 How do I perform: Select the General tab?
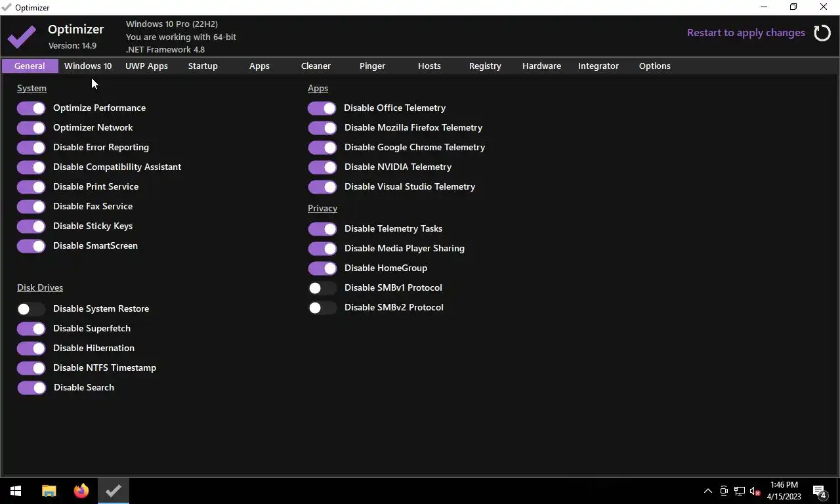pyautogui.click(x=30, y=66)
